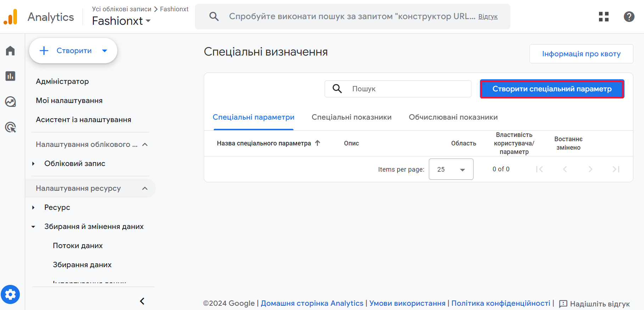644x310 pixels.
Task: Click the Область column header
Action: click(x=464, y=143)
